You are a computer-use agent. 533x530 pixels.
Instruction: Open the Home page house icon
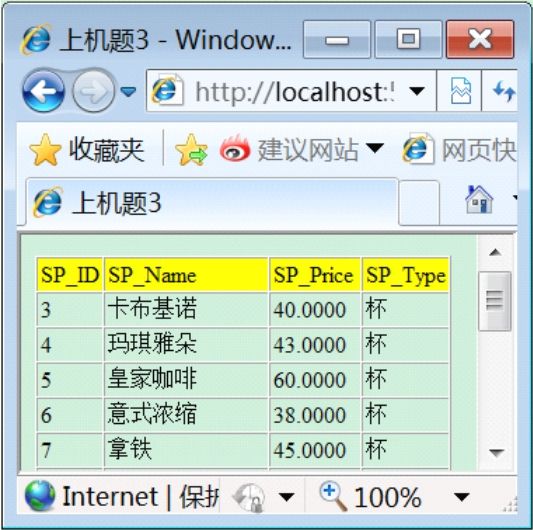(479, 200)
